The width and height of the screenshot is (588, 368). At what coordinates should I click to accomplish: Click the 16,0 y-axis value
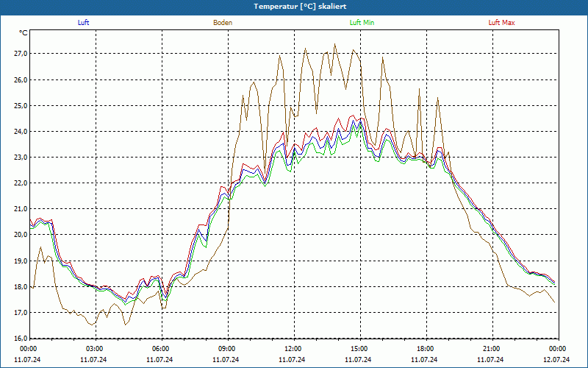click(x=21, y=338)
